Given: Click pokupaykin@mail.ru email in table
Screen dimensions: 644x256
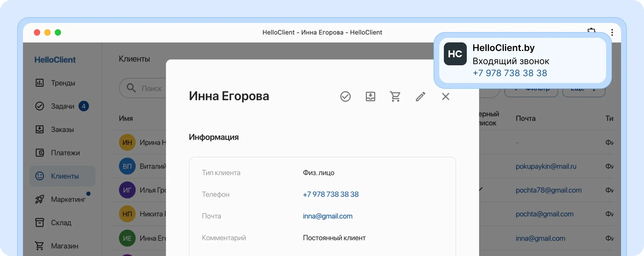Looking at the screenshot, I should click(x=546, y=166).
